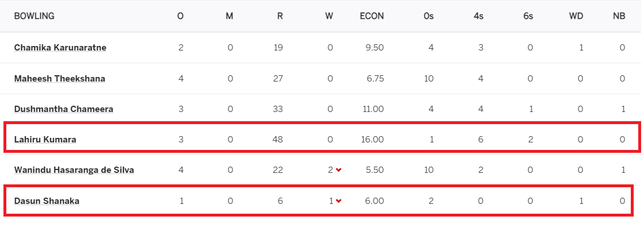The height and width of the screenshot is (247, 644).
Task: Open Chamika Karunaratne player profile
Action: [60, 48]
